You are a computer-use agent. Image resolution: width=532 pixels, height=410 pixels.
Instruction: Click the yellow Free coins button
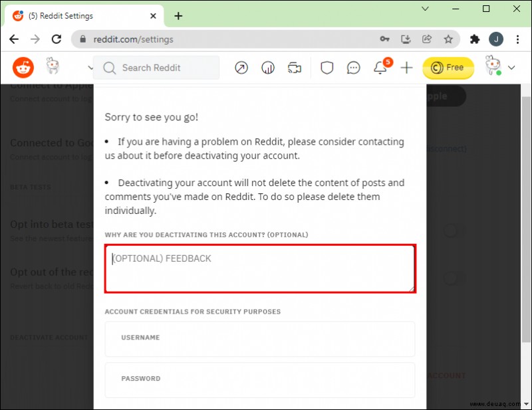(x=448, y=68)
